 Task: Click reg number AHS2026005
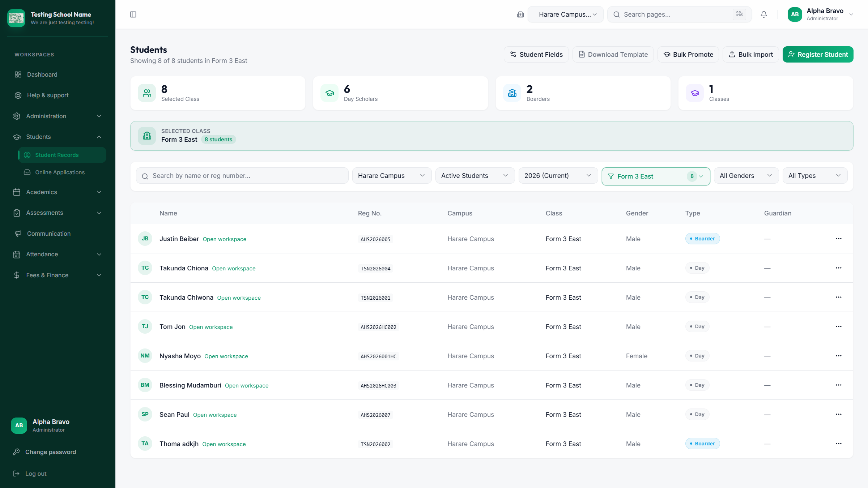click(x=375, y=239)
